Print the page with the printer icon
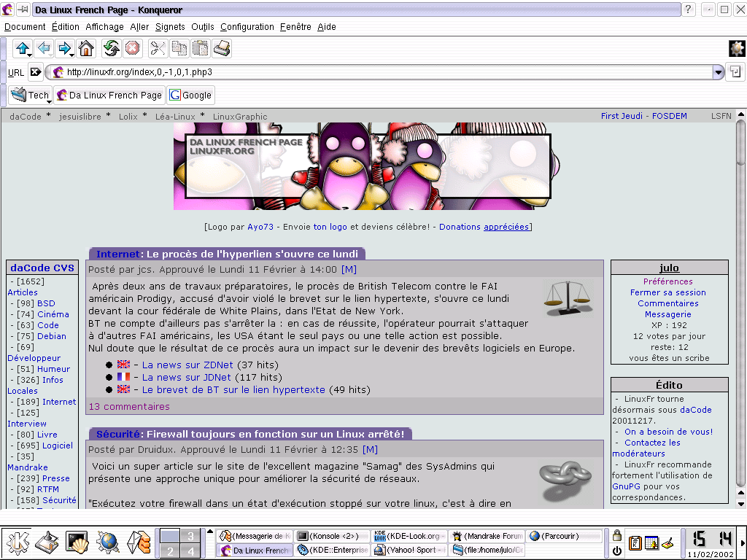This screenshot has width=747, height=560. [x=222, y=48]
